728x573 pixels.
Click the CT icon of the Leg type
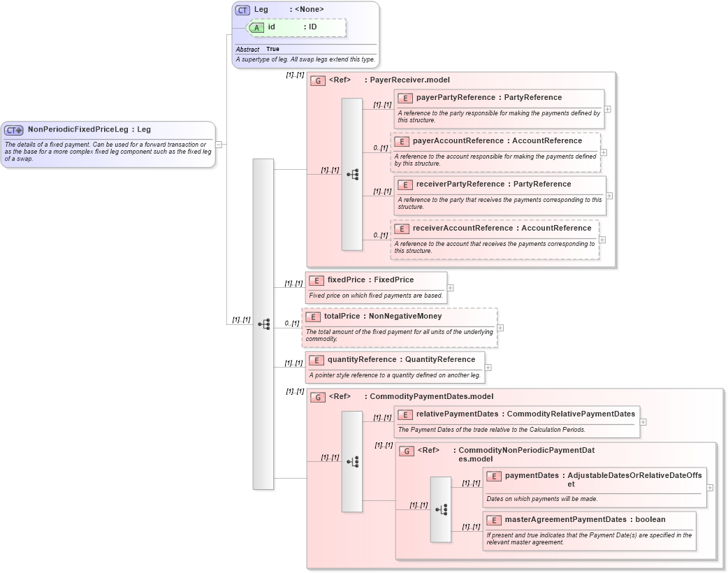tap(242, 10)
